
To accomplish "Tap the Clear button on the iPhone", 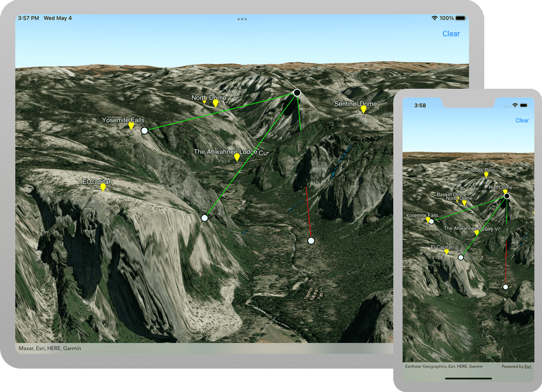I will (521, 120).
